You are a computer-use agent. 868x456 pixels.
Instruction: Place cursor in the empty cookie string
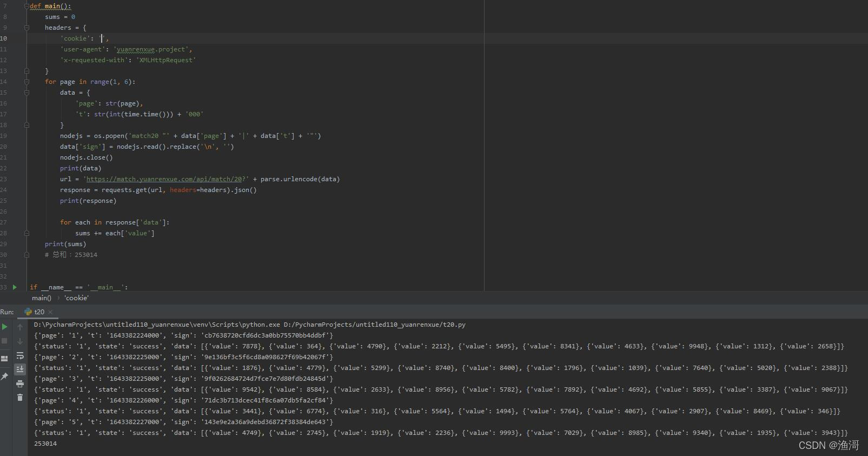[x=103, y=38]
